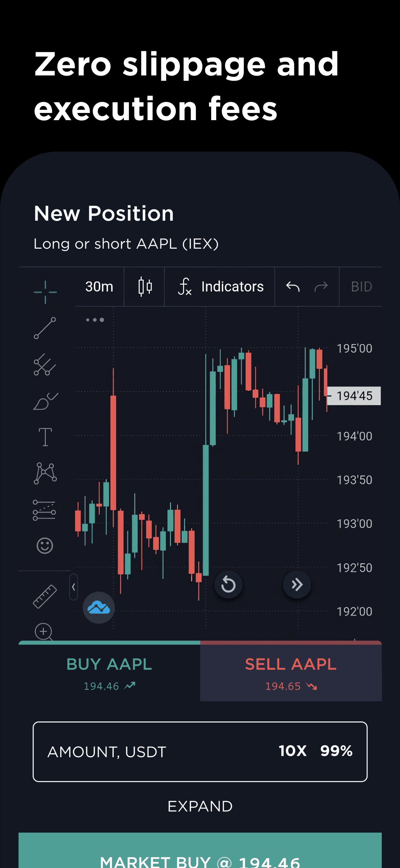Switch to the SELL AAPL tab
Viewport: 400px width, 868px height.
291,672
